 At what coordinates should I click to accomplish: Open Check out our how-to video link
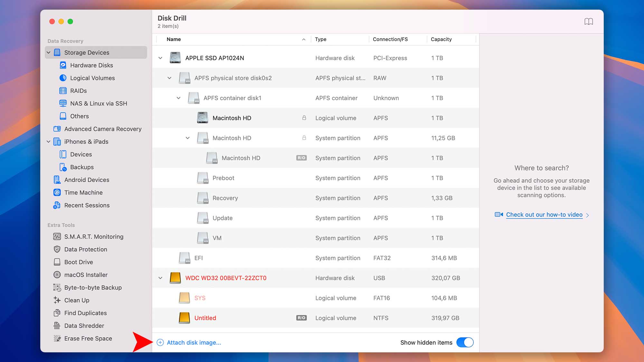[544, 215]
